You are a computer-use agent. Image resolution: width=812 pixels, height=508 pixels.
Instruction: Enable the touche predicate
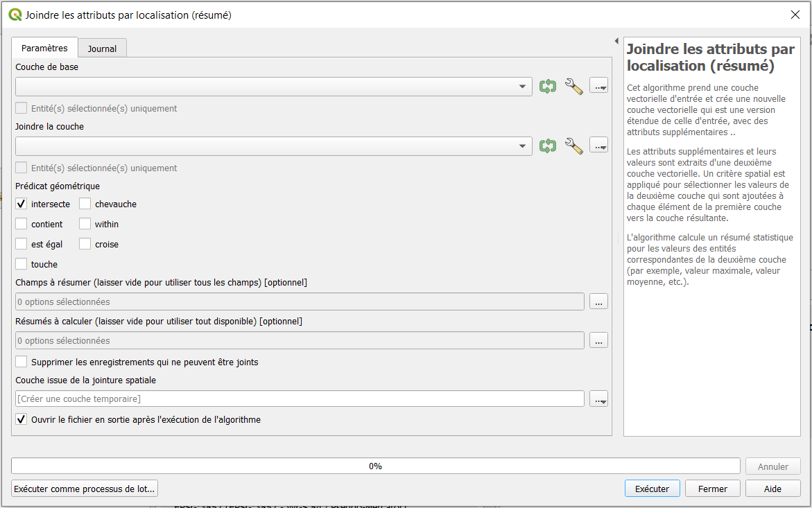tap(21, 264)
